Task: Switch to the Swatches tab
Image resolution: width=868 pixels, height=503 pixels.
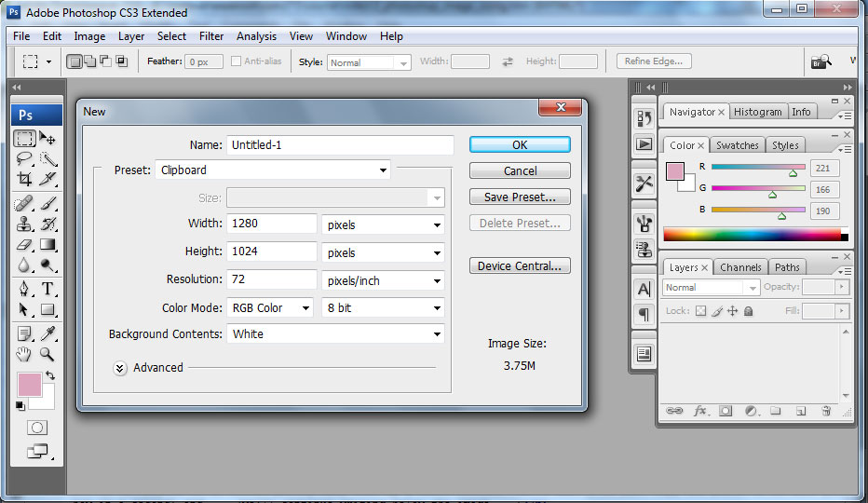Action: coord(737,145)
